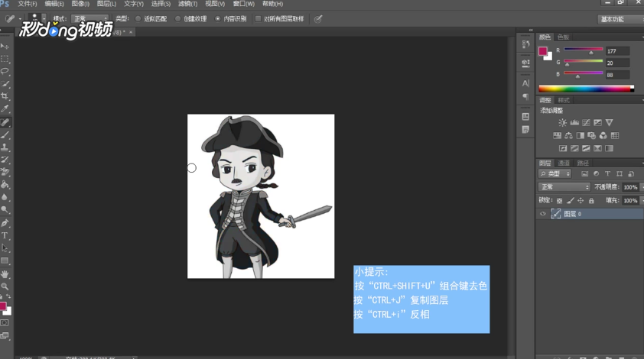Add a Black & White adjustment
The image size is (644, 359).
tap(581, 135)
